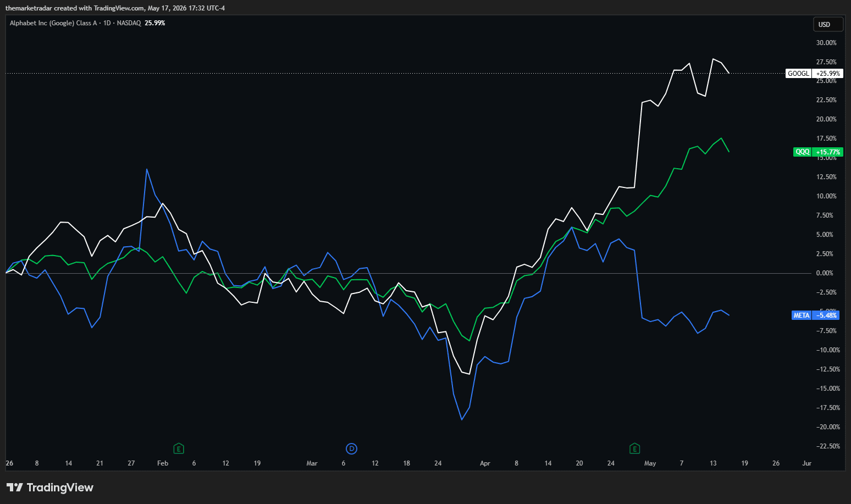Image resolution: width=851 pixels, height=504 pixels.
Task: Click the 30.00% level on price scale
Action: click(x=826, y=43)
